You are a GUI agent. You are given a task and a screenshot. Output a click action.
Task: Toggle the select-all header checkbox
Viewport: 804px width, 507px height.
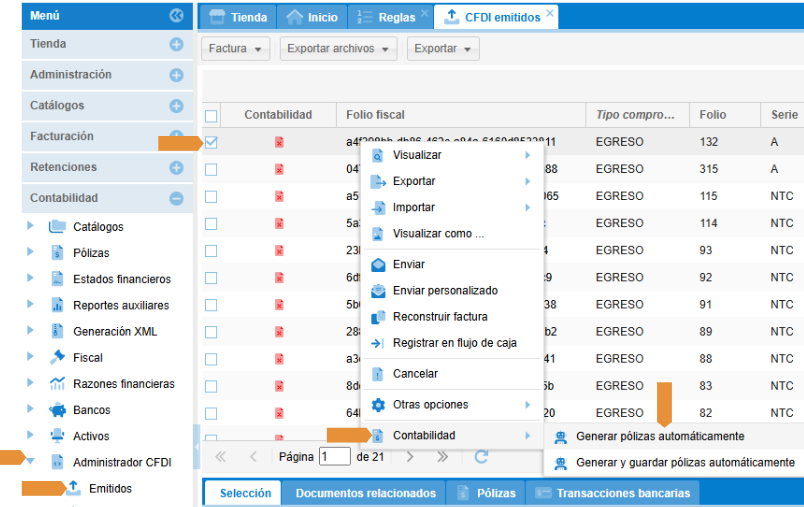tap(211, 116)
